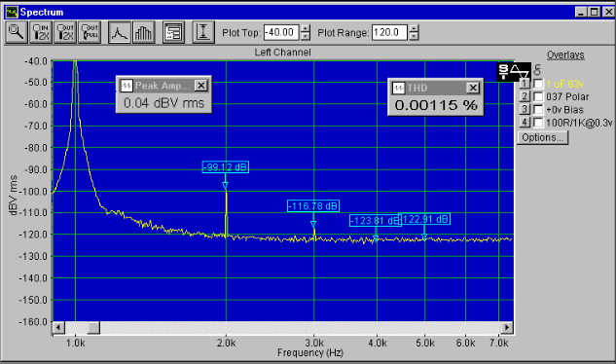Image resolution: width=616 pixels, height=364 pixels.
Task: Click the -116.78 dB harmonic marker label
Action: [x=313, y=206]
